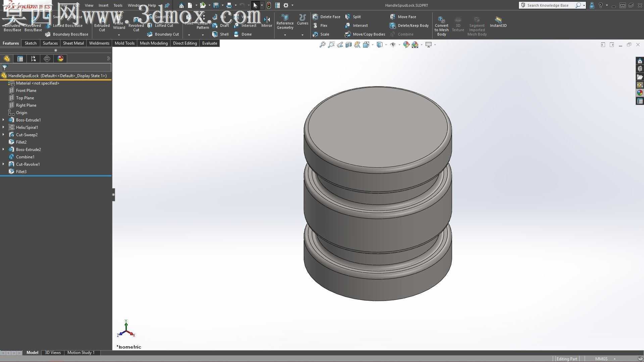
Task: Click Convert to Mesh Body icon
Action: click(x=442, y=19)
